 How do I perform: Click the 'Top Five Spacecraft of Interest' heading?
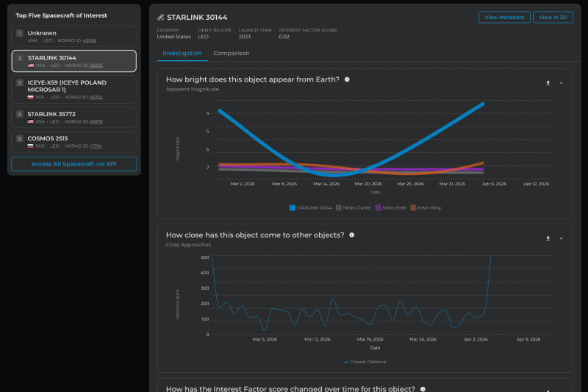point(61,15)
